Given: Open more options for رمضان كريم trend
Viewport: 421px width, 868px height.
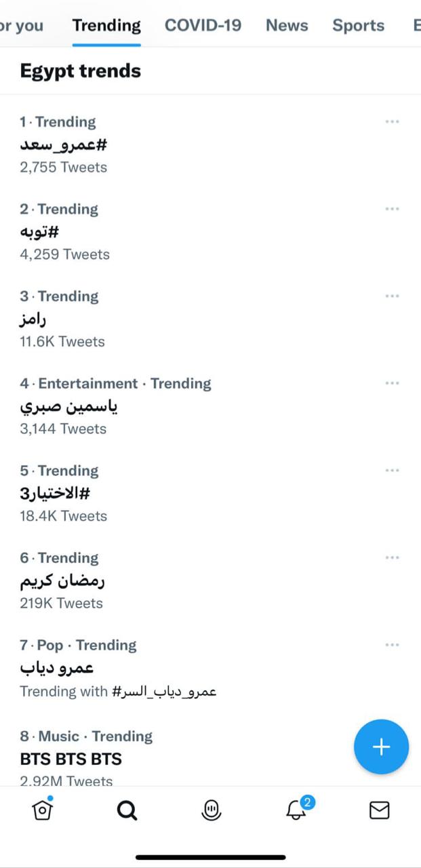Looking at the screenshot, I should pos(392,557).
